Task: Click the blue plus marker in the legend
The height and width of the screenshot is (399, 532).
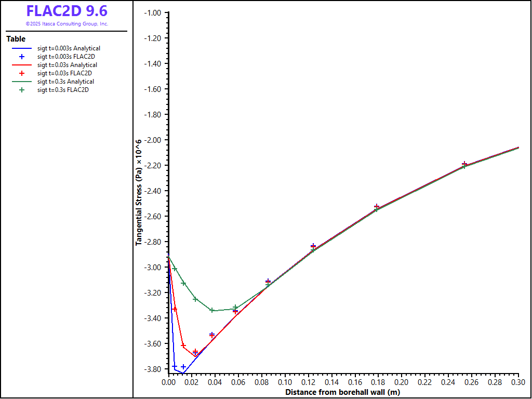Action: pos(21,57)
